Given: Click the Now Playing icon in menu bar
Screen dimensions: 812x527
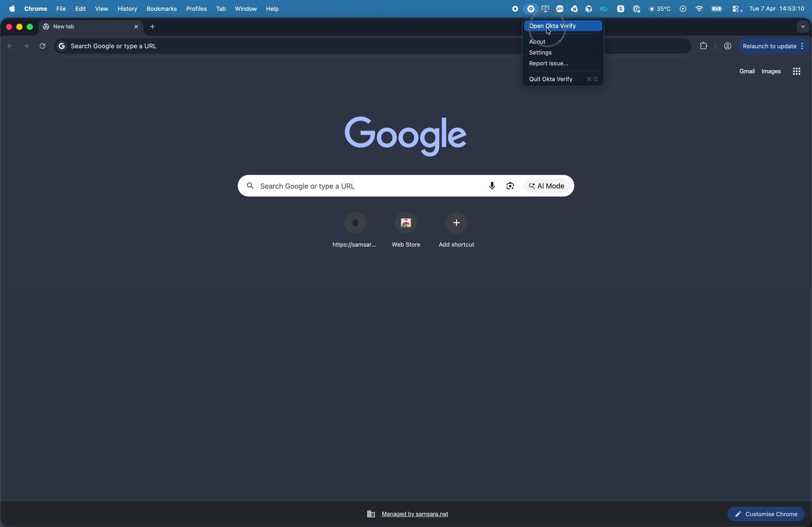Looking at the screenshot, I should (x=683, y=9).
